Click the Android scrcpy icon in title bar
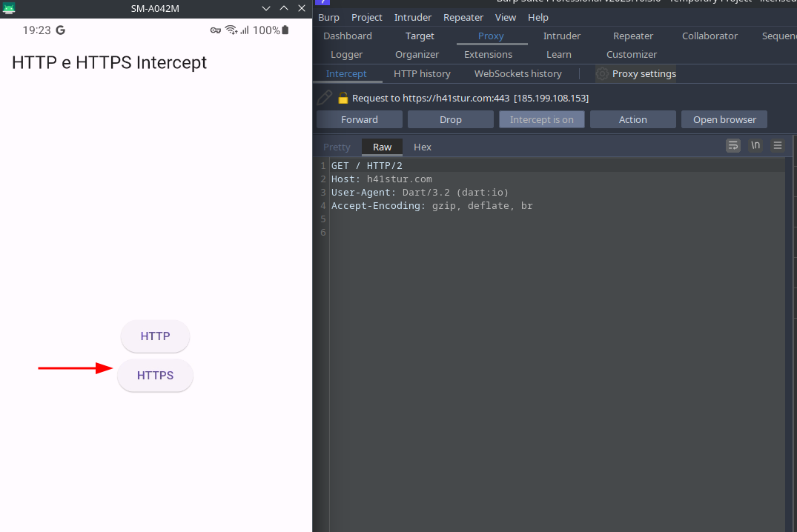Image resolution: width=797 pixels, height=532 pixels. tap(9, 8)
